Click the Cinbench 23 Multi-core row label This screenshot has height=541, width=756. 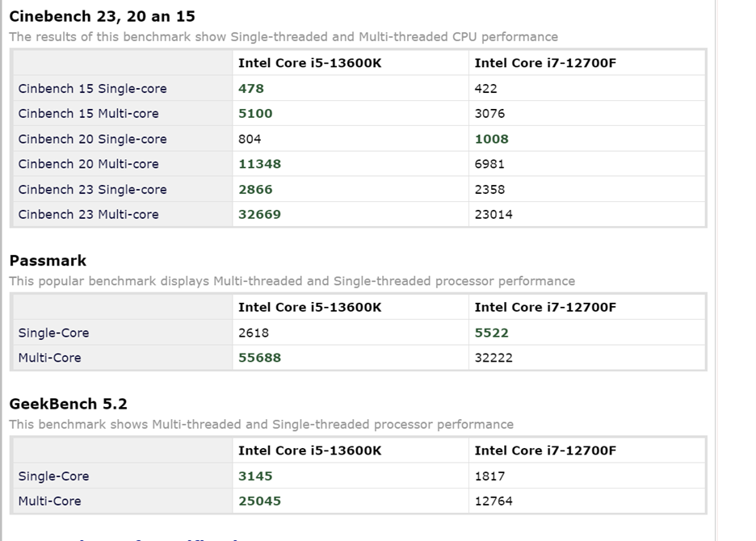click(x=88, y=215)
